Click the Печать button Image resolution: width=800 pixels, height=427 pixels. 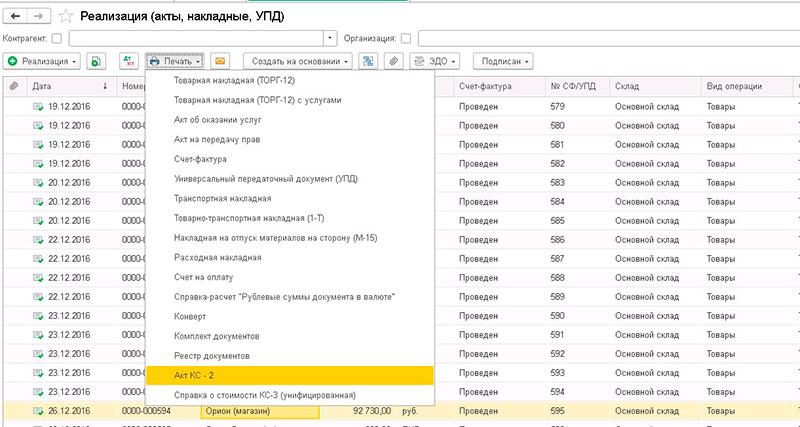pos(175,62)
